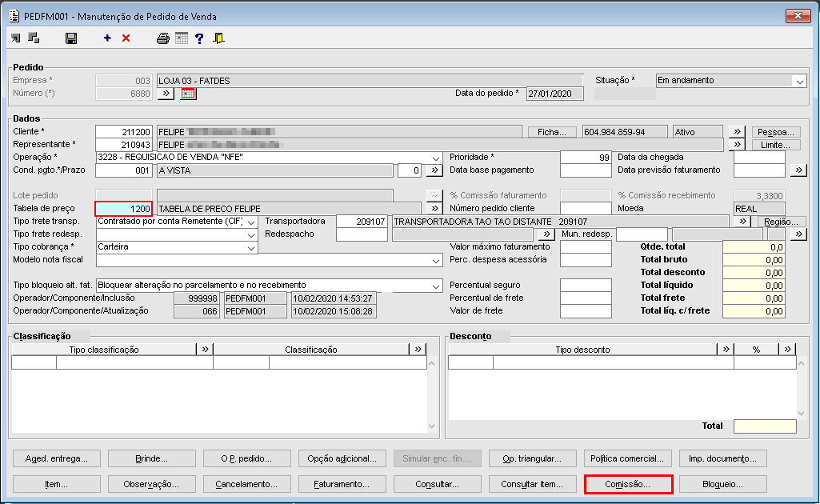Open the Tipo bloqueio alt. fat. dropdown
Viewport: 820px width, 504px height.
(x=435, y=286)
